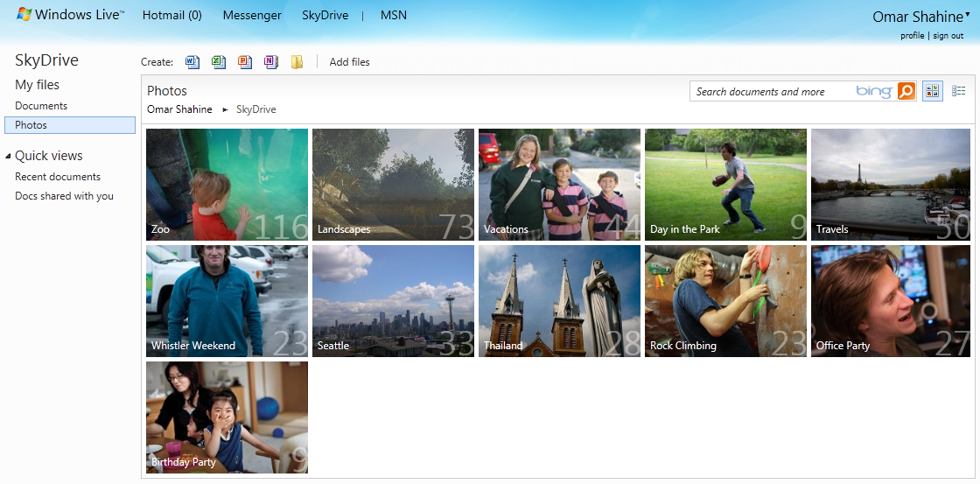Open the Seattle photo album

(x=393, y=301)
